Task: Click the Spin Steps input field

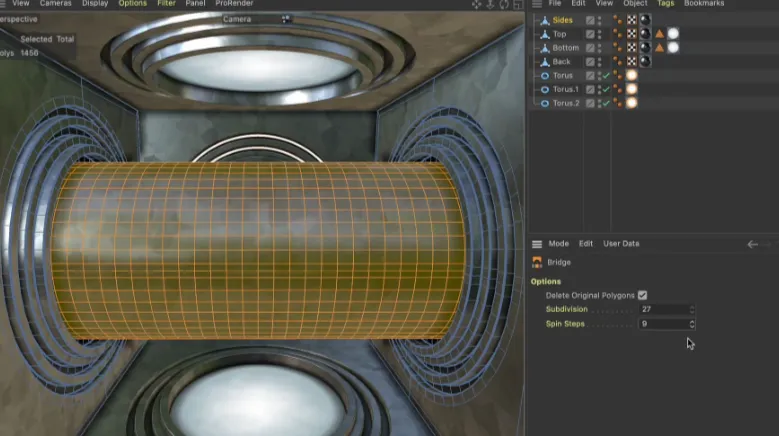Action: pyautogui.click(x=662, y=324)
